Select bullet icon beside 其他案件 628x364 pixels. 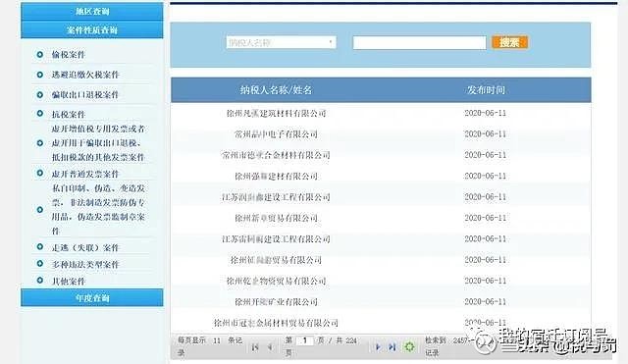(x=39, y=281)
